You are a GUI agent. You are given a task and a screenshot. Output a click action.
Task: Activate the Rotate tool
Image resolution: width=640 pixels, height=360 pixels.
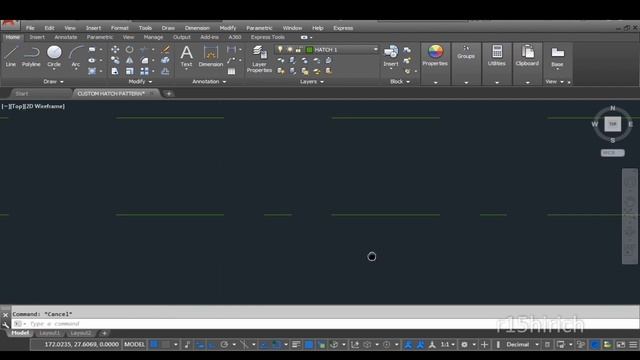(x=129, y=49)
